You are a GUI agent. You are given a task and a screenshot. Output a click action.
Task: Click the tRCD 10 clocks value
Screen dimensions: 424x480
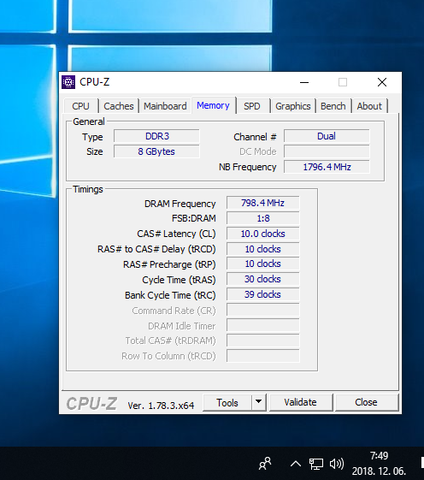pos(263,249)
